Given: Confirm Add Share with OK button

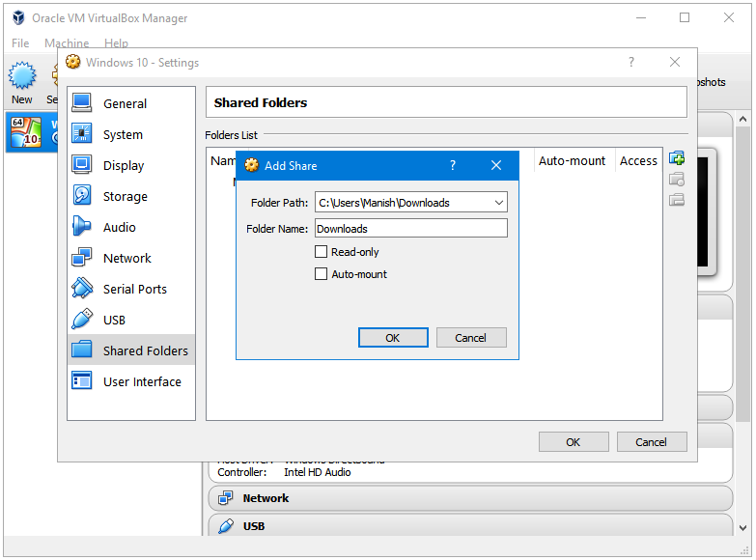Looking at the screenshot, I should pos(392,338).
